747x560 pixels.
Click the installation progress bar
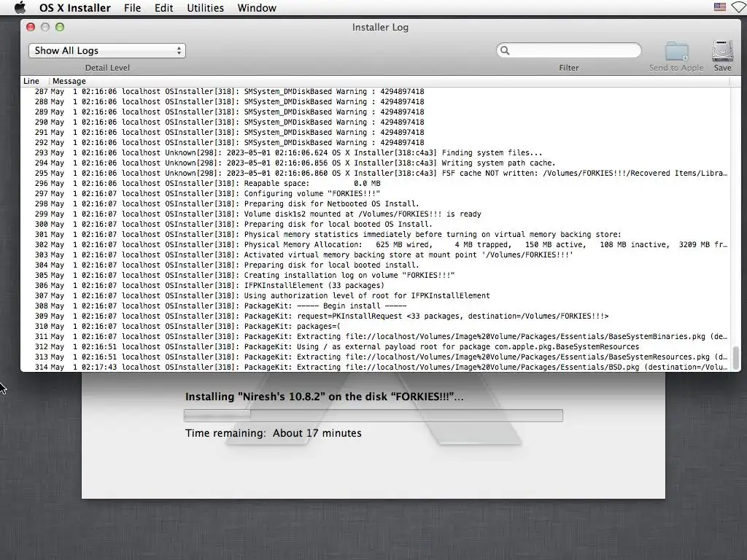coord(373,415)
